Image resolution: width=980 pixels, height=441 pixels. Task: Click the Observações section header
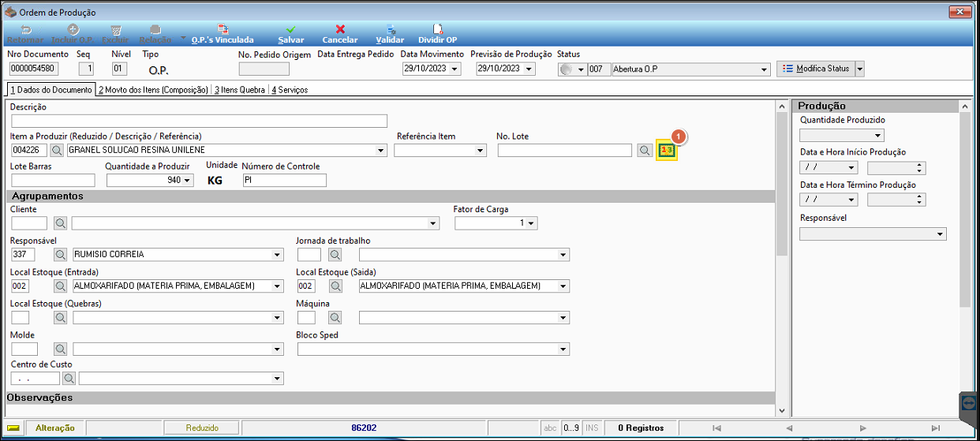click(x=391, y=398)
